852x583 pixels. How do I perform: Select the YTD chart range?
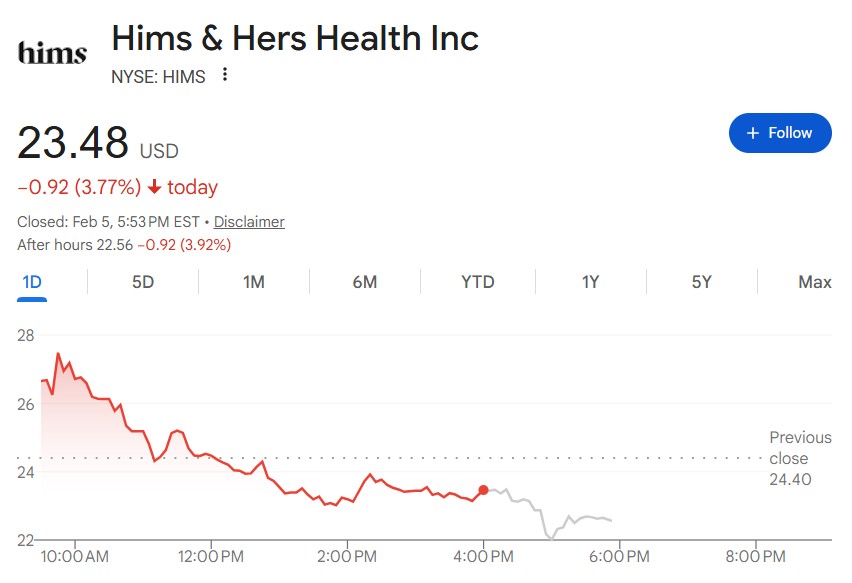(477, 282)
